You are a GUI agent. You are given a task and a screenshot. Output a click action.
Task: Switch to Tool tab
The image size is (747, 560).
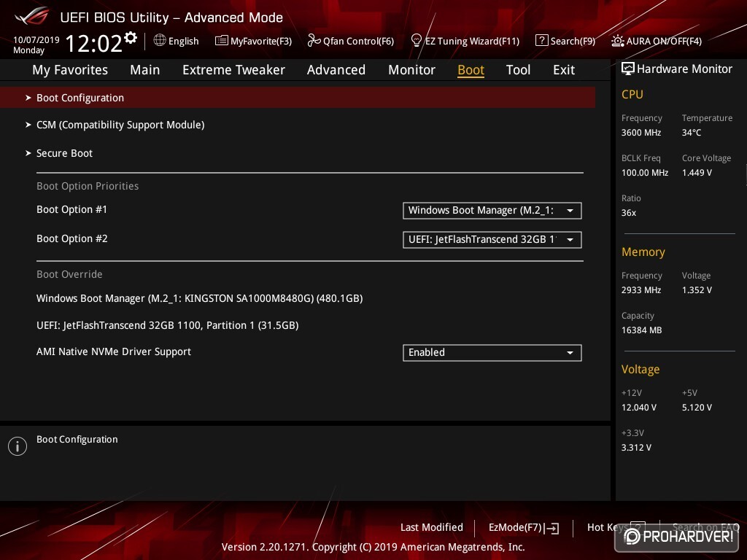tap(518, 69)
